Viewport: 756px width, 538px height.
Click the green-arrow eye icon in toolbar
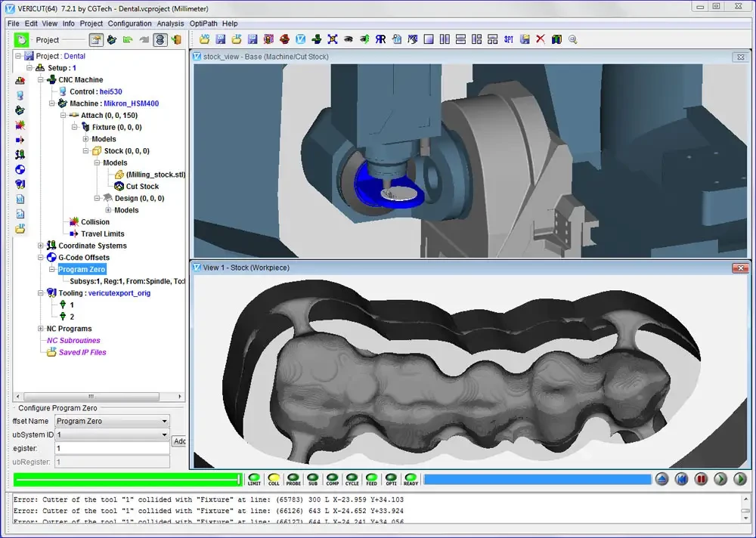(364, 39)
